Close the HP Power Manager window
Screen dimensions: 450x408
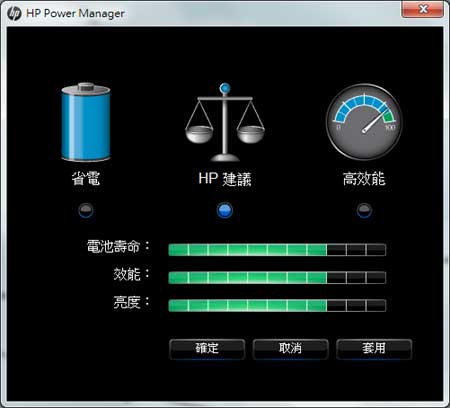423,9
